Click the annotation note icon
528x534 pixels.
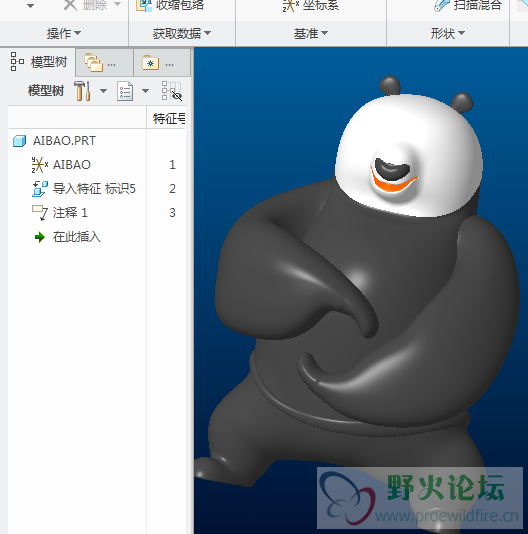(x=40, y=213)
